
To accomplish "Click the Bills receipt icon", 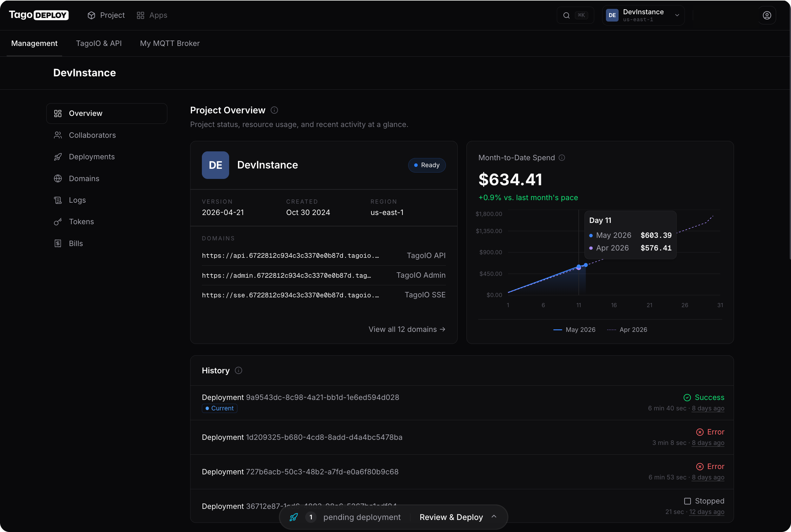I will point(58,243).
